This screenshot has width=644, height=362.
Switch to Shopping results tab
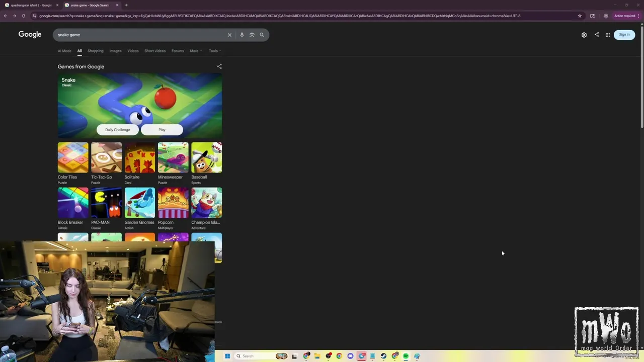96,51
